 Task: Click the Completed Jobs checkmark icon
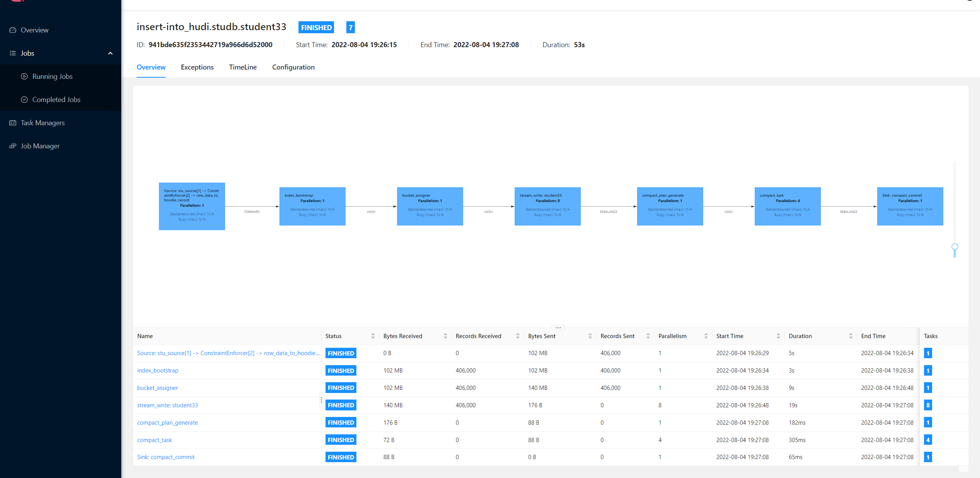24,100
